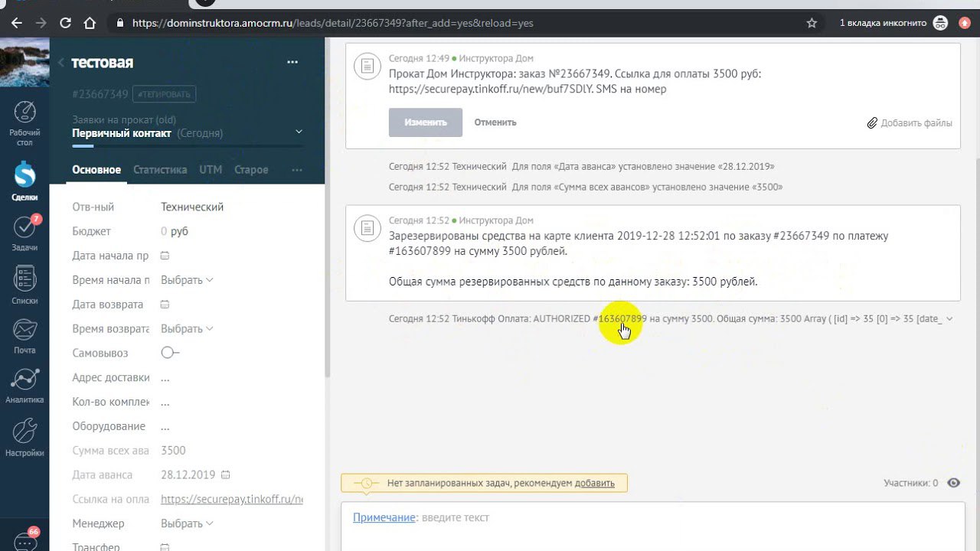Screen dimensions: 980x551
Task: Click «Сумма всех авансов» system log entry
Action: tap(586, 187)
